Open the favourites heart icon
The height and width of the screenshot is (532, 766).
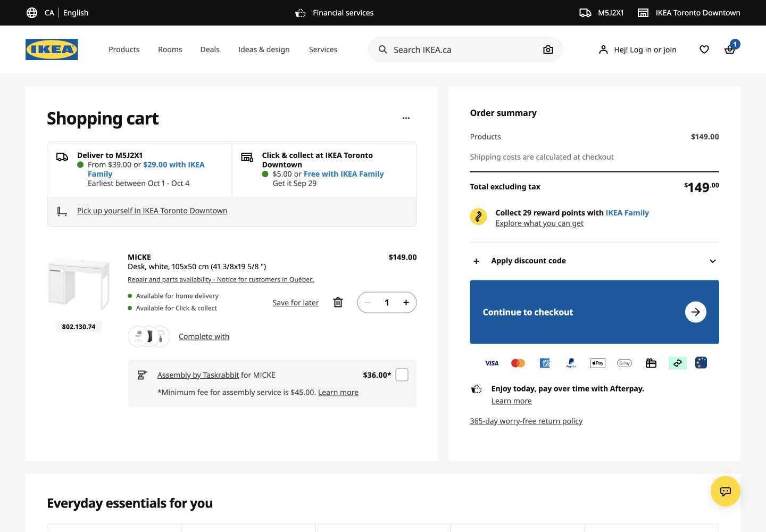[704, 49]
